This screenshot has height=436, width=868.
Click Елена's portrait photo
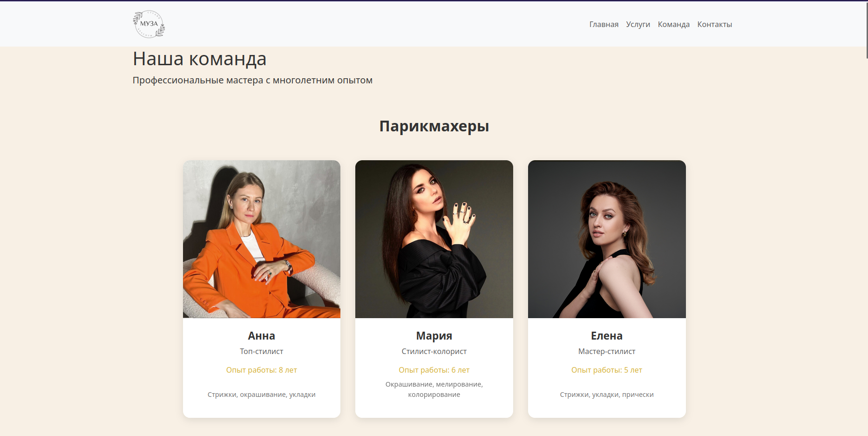pos(607,239)
